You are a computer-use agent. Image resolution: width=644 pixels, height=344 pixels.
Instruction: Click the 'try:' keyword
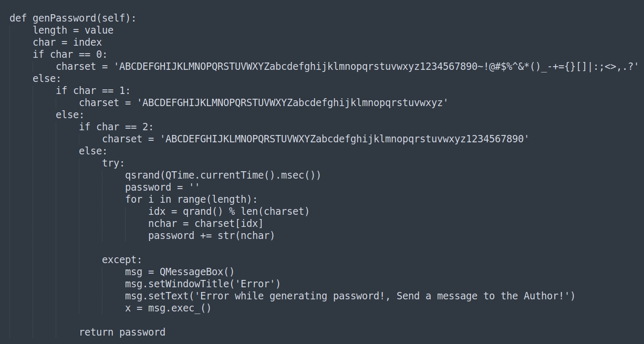click(x=113, y=163)
